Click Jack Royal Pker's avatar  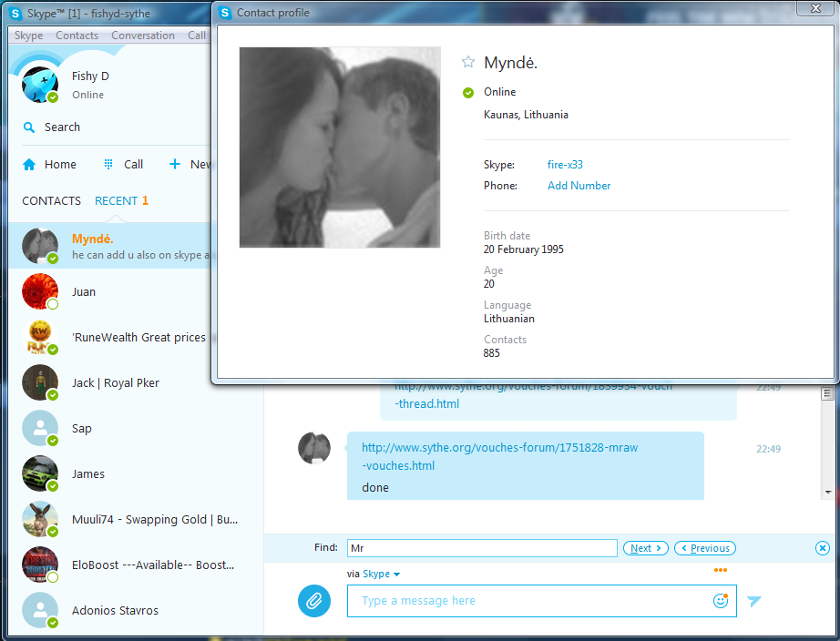point(40,382)
